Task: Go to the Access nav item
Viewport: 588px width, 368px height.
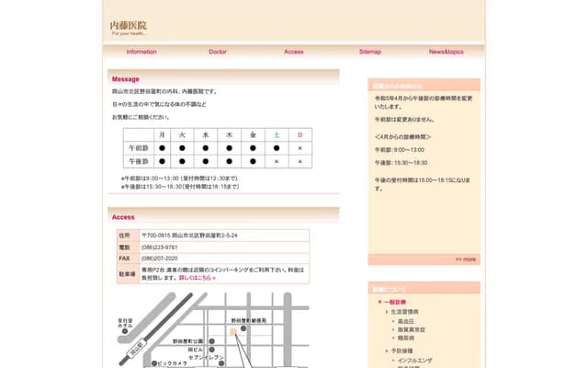Action: point(294,52)
